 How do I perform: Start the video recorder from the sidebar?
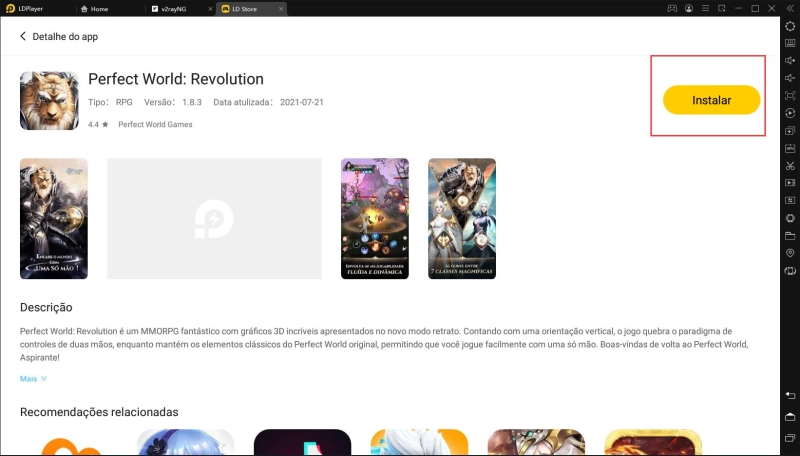790,183
